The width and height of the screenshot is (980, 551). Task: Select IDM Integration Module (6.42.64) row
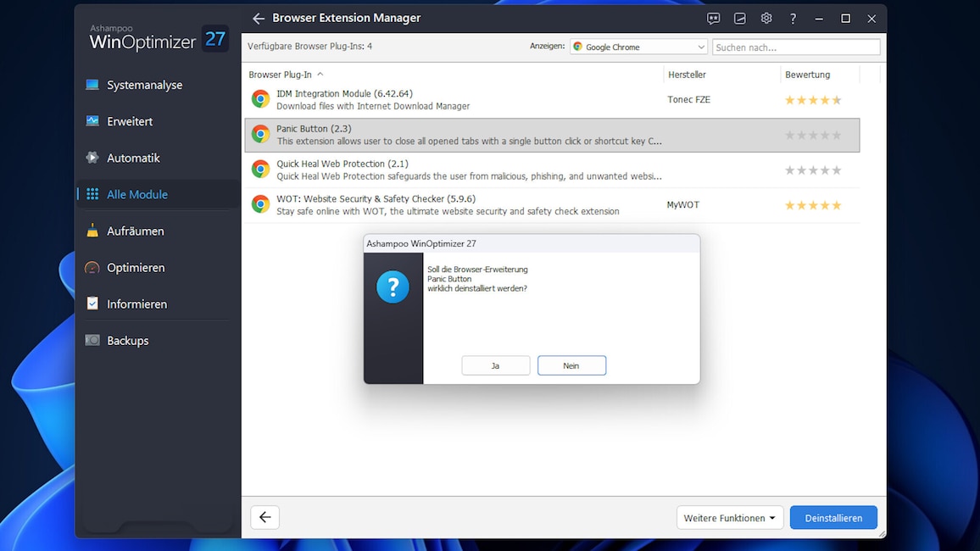click(553, 99)
